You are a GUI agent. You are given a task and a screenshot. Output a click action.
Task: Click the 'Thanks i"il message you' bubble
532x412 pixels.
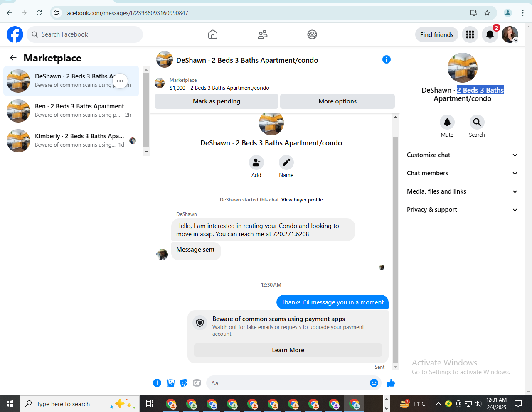coord(332,302)
